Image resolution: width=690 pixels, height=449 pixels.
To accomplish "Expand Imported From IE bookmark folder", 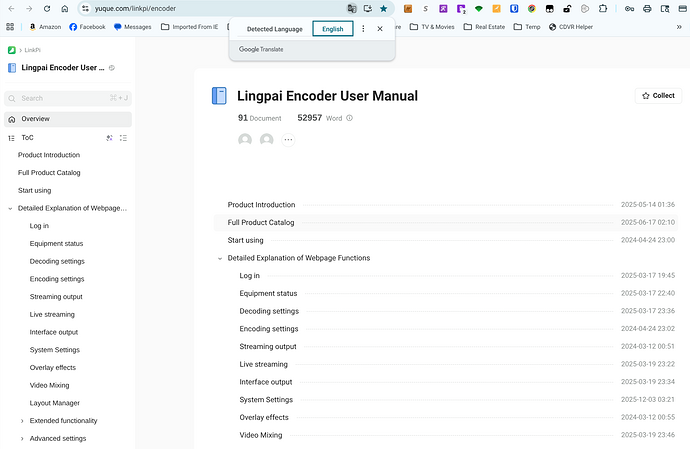I will 190,27.
